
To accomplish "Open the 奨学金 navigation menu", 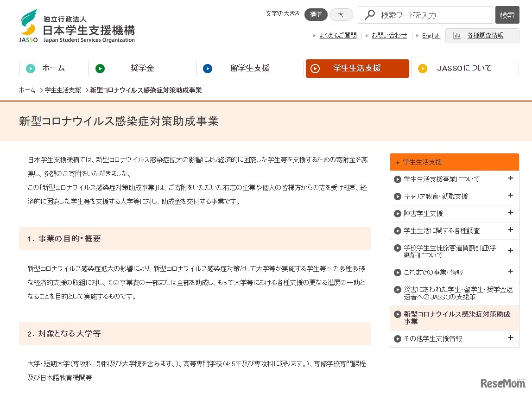I will coord(142,68).
